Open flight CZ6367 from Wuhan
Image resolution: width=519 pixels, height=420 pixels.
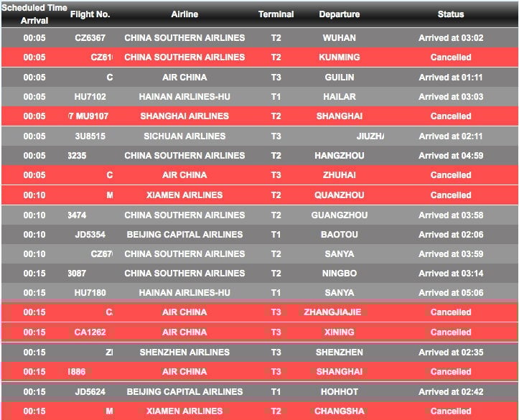(x=260, y=38)
